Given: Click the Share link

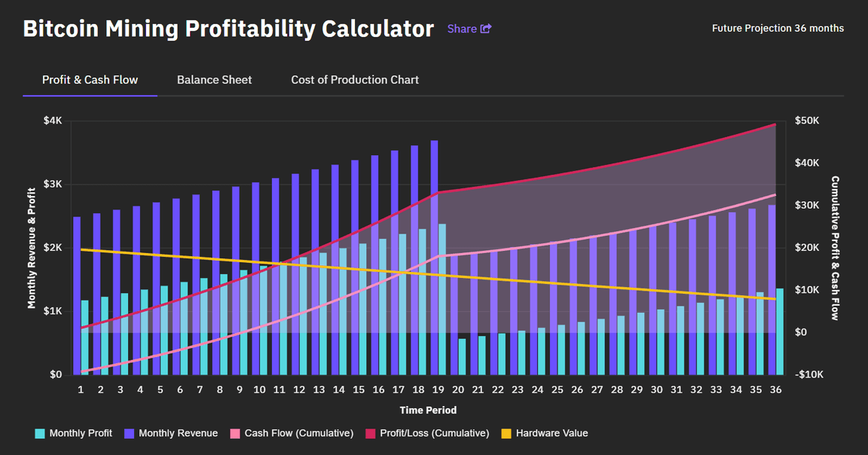Looking at the screenshot, I should click(469, 29).
